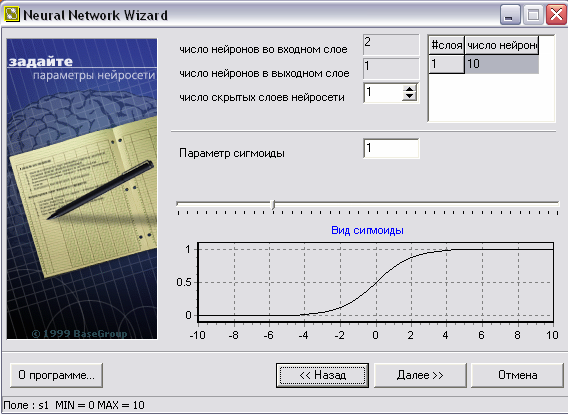
Task: Click the hidden layers number field
Action: point(383,93)
